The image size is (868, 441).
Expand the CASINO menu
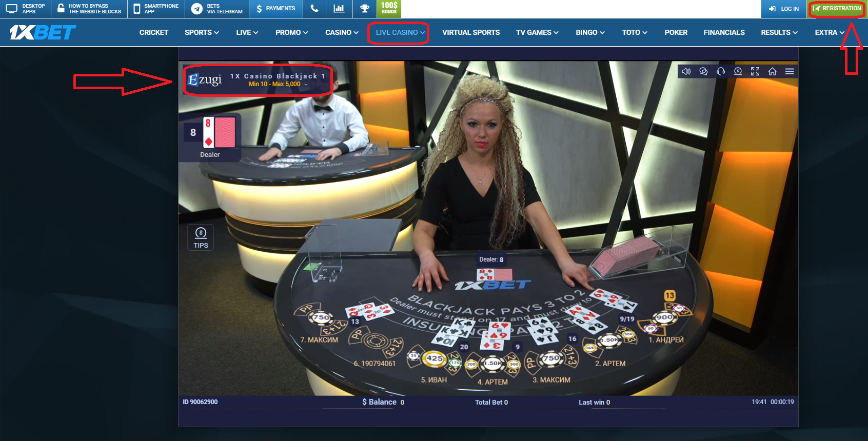(x=342, y=32)
